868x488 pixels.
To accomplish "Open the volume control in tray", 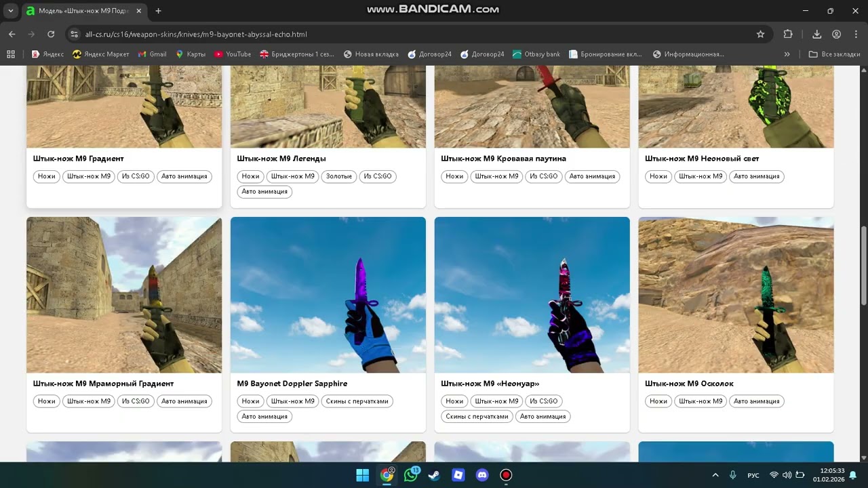I will pos(787,475).
